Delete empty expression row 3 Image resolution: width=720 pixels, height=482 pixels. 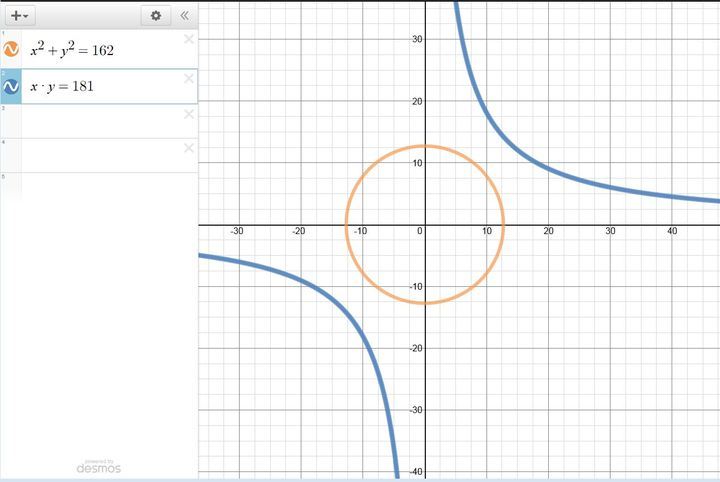(189, 114)
